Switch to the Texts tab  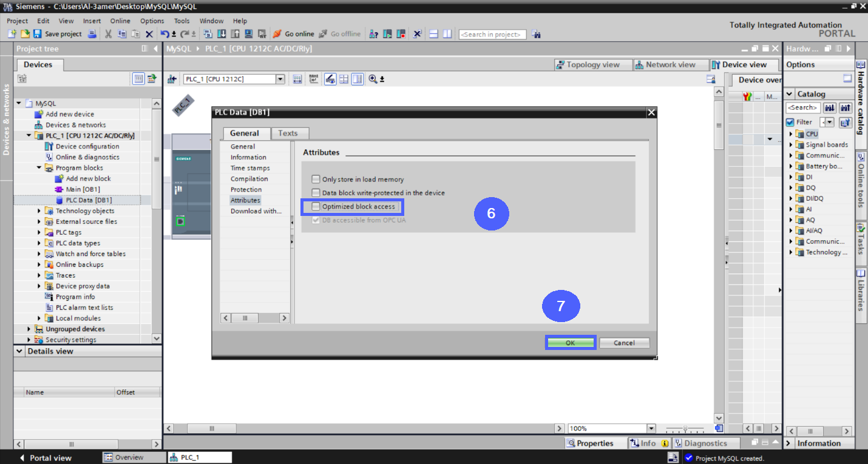click(290, 133)
